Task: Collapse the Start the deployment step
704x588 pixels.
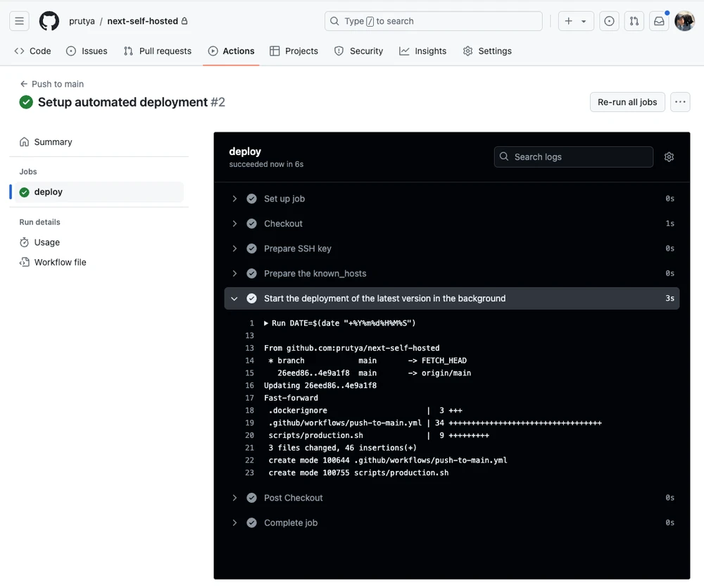Action: tap(384, 299)
